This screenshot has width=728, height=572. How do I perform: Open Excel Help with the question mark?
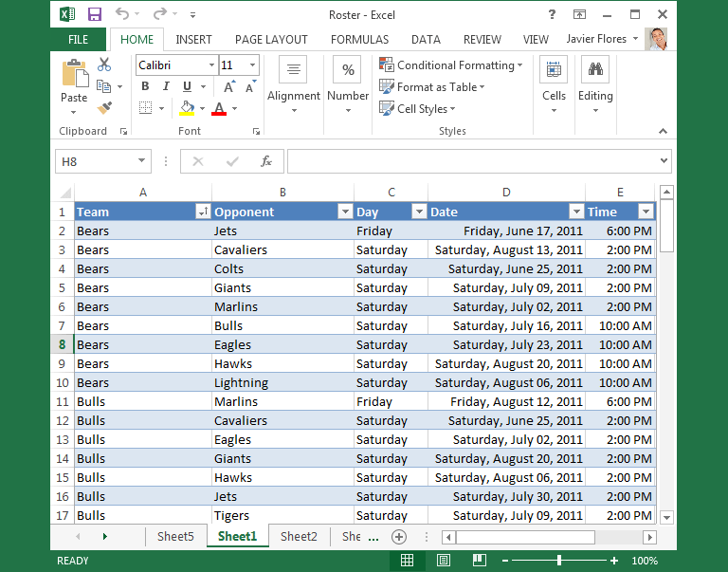tap(552, 14)
